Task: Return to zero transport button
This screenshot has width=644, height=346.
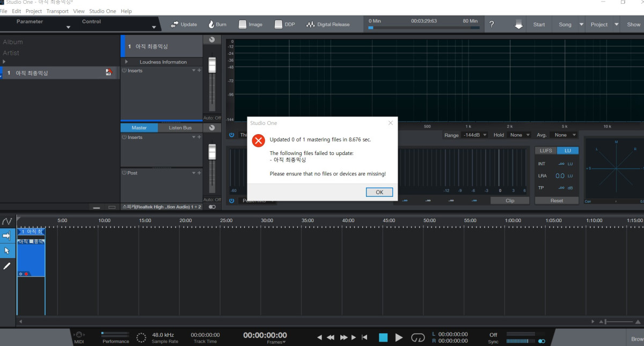Action: pos(365,337)
